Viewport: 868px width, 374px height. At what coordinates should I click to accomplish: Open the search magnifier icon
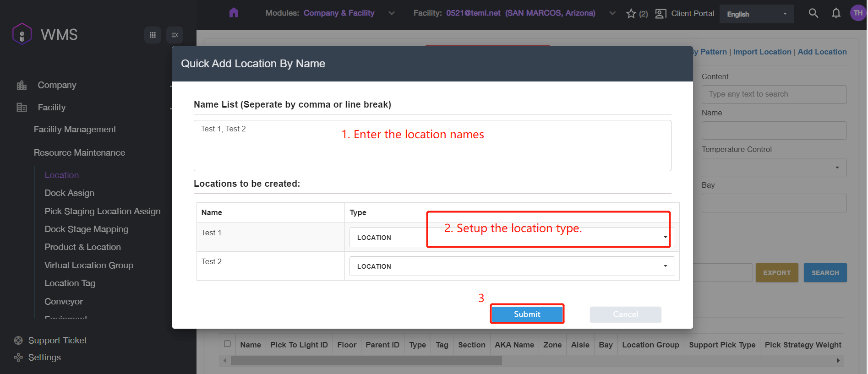pos(813,13)
